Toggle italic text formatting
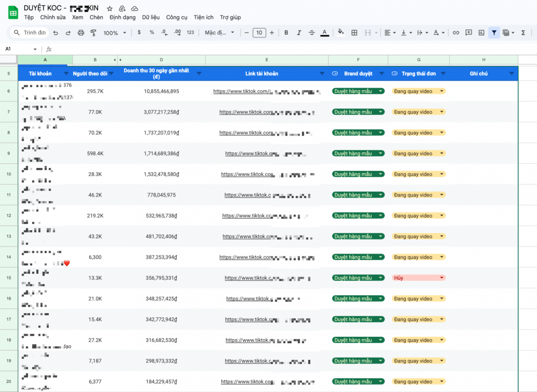 299,33
